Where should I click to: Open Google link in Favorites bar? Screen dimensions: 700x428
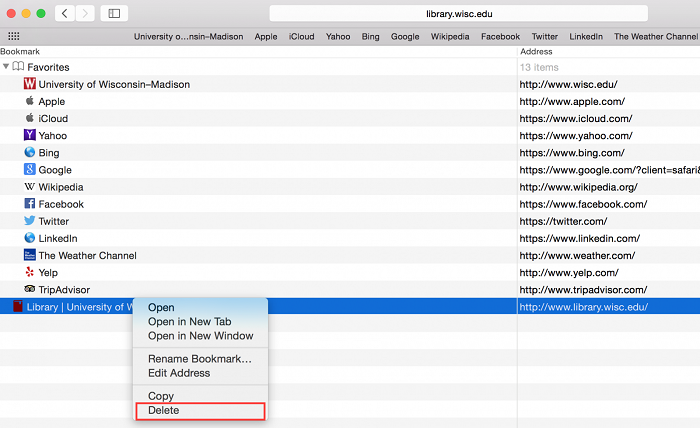click(x=405, y=37)
